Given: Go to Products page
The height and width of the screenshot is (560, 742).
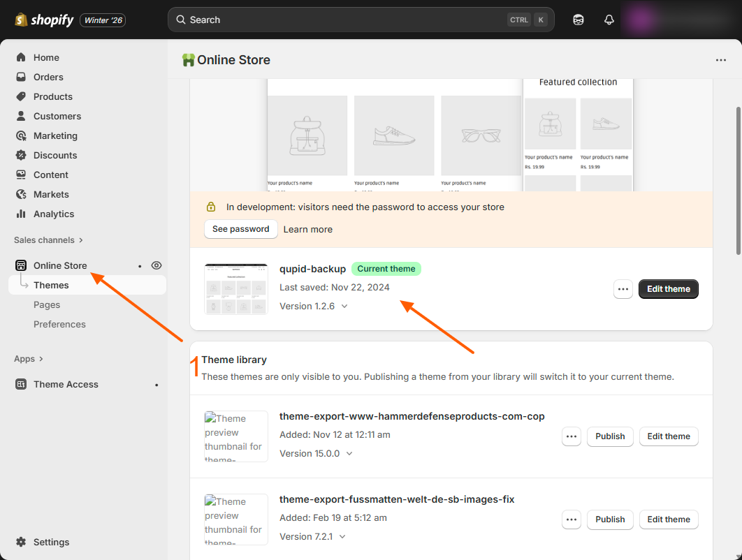Looking at the screenshot, I should [53, 96].
